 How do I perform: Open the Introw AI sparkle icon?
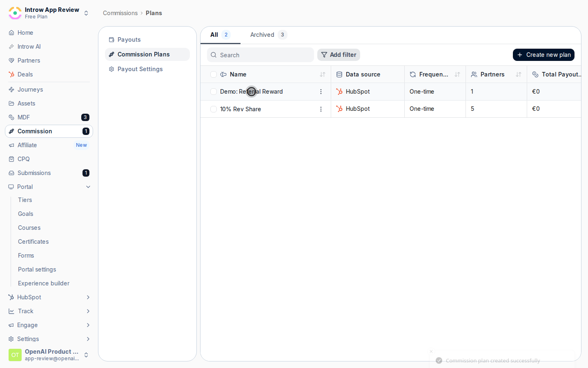coord(11,47)
